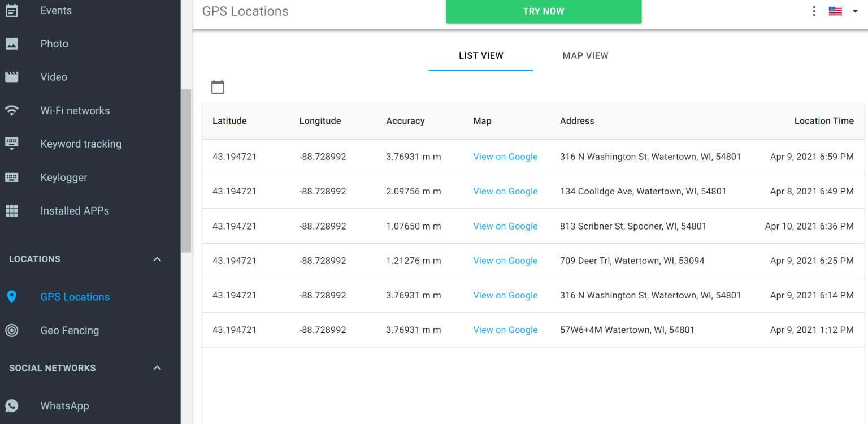
Task: Open the three-dot options menu
Action: pyautogui.click(x=814, y=11)
